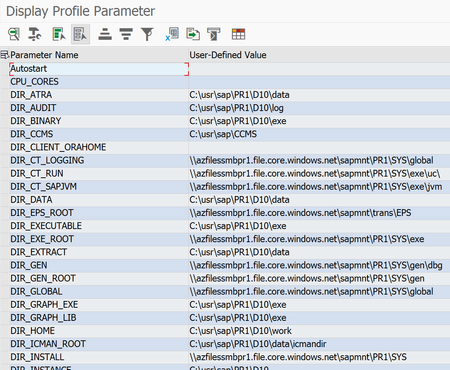
Task: Select the DIR_CCMS parameter name
Action: [32, 134]
